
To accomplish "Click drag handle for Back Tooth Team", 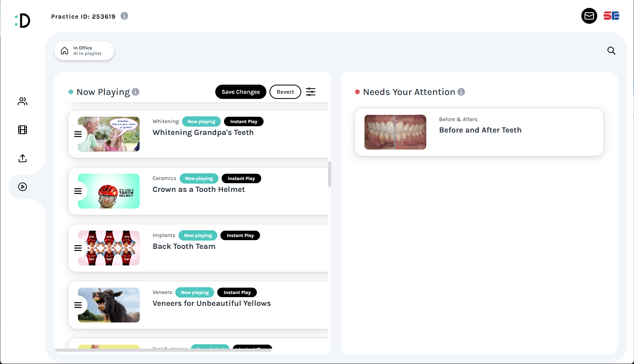I will 78,248.
